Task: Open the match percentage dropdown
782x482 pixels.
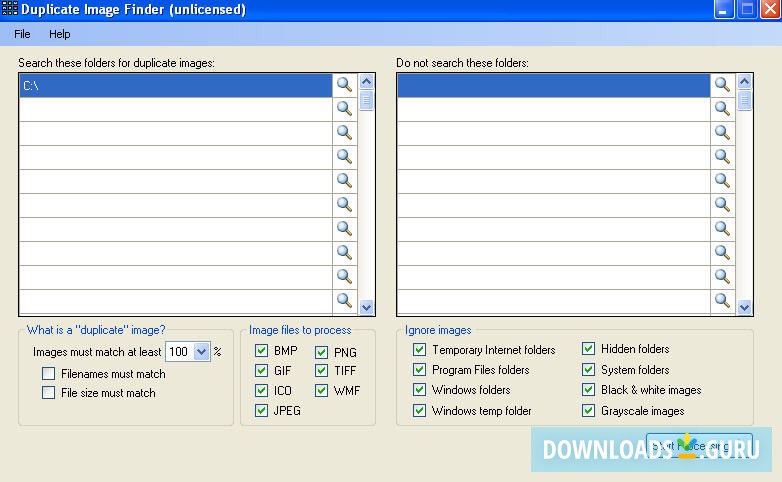Action: [201, 352]
